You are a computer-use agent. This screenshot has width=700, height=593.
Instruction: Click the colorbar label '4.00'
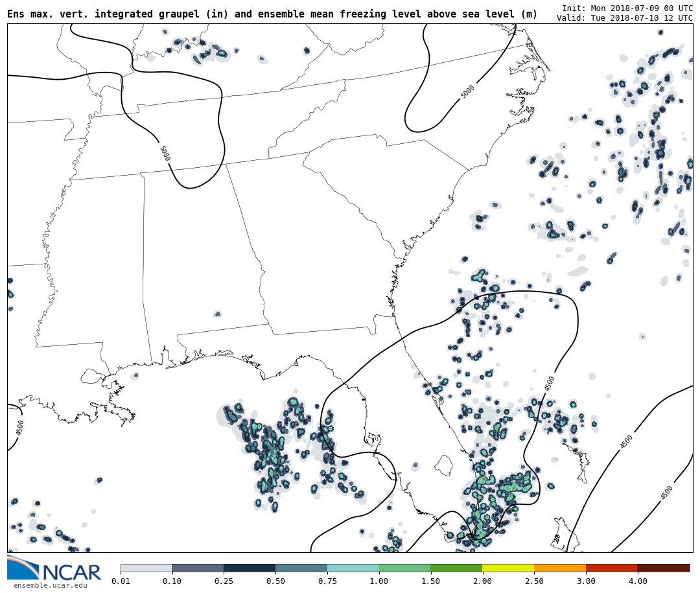coord(638,581)
